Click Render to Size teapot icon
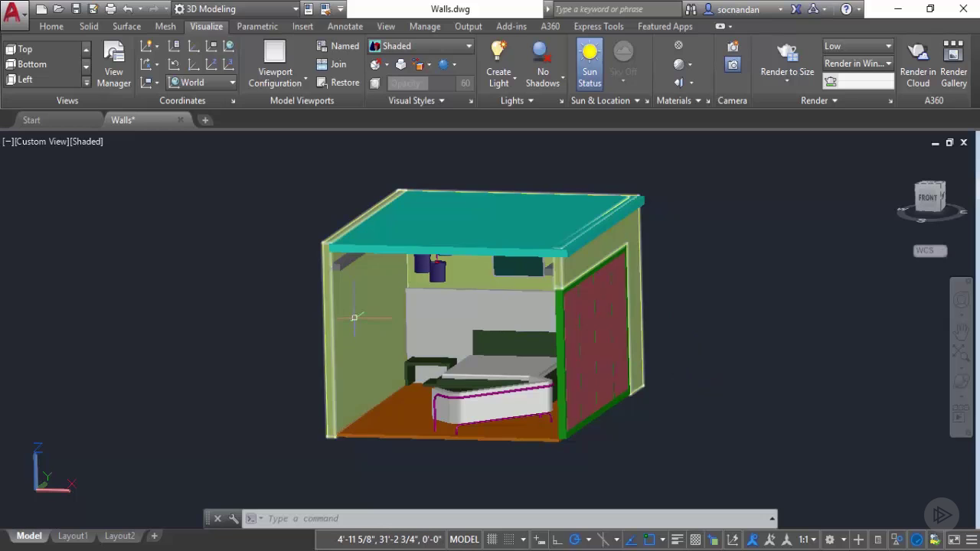Viewport: 980px width, 551px height. click(x=787, y=53)
